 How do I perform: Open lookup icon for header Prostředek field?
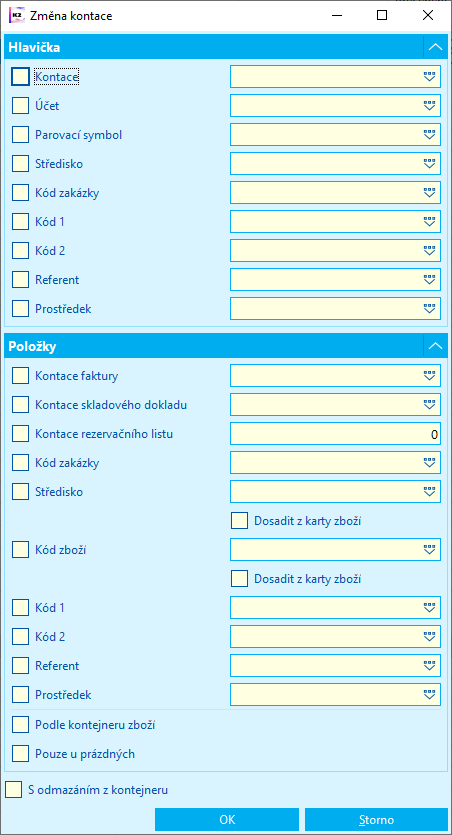coord(430,308)
